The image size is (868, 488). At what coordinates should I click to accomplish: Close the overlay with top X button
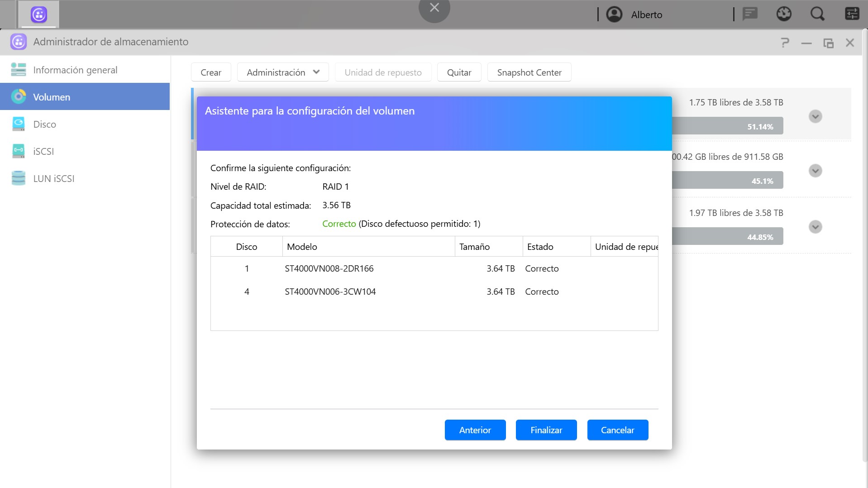[x=434, y=8]
